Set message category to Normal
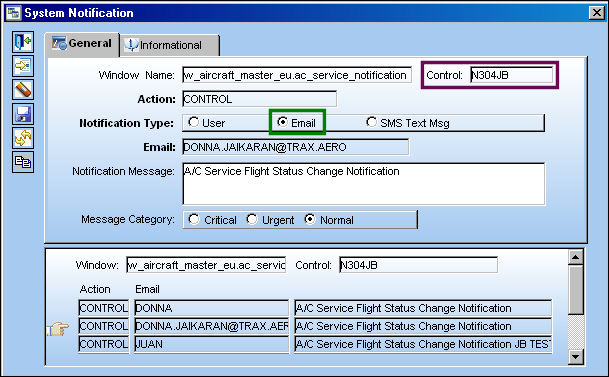 click(329, 220)
